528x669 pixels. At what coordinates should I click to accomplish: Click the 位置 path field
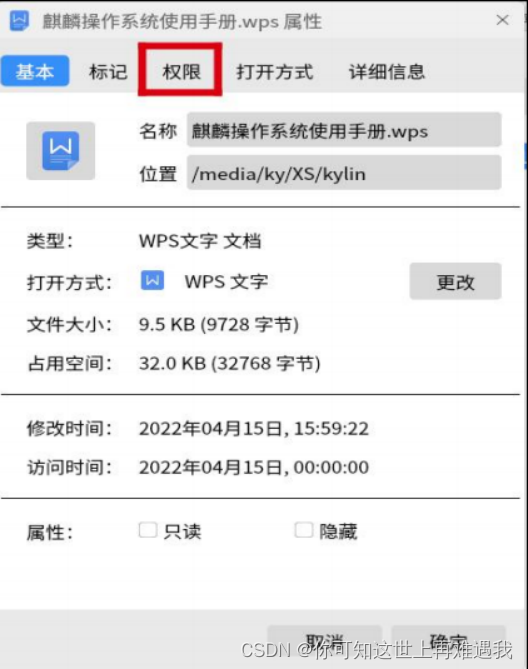click(x=344, y=173)
